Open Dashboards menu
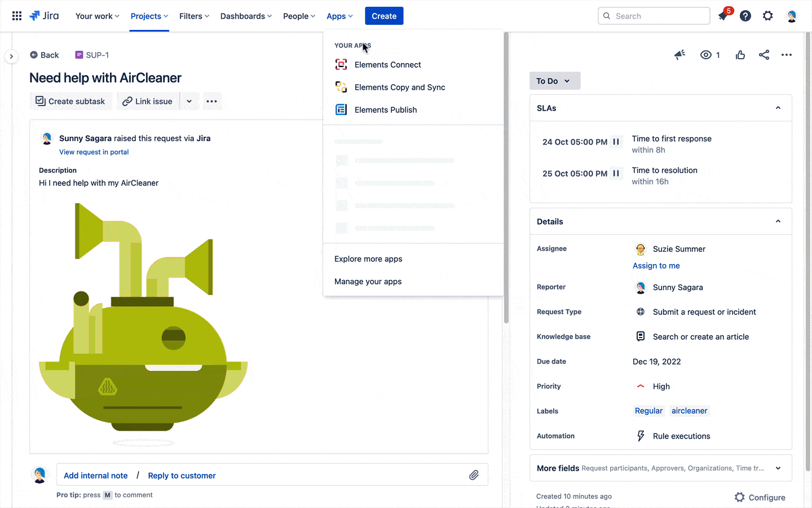The image size is (812, 508). (x=246, y=16)
